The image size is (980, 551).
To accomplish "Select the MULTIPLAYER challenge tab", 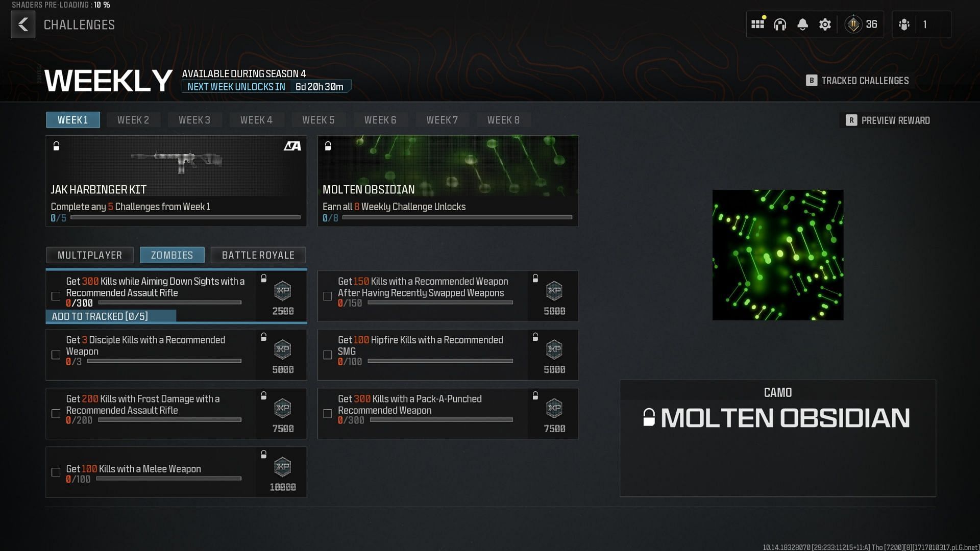I will (89, 254).
